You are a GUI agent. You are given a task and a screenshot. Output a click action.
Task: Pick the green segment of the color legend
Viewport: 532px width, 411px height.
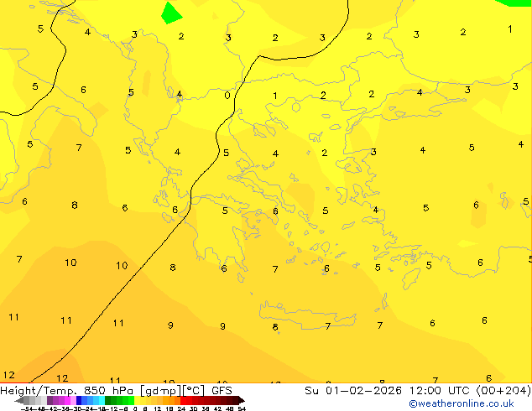pyautogui.click(x=117, y=401)
